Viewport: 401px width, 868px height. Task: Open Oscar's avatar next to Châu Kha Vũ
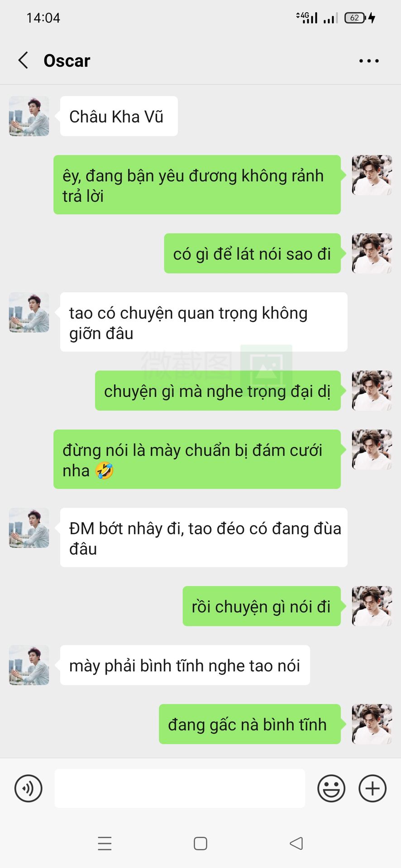(x=29, y=116)
